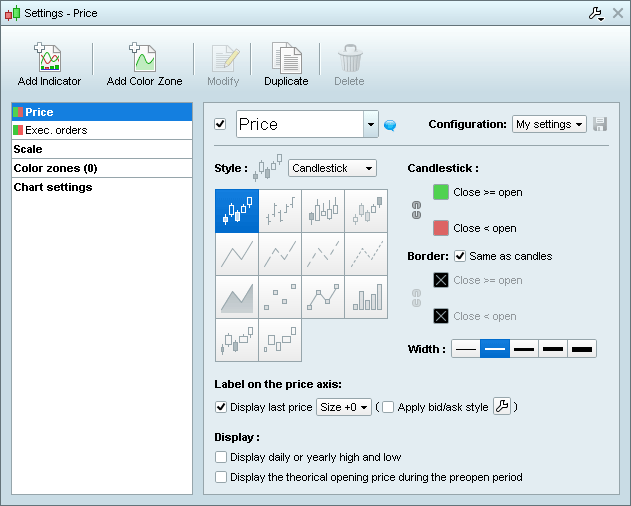Toggle Border Same as candles checkbox
The width and height of the screenshot is (631, 506).
[x=460, y=256]
